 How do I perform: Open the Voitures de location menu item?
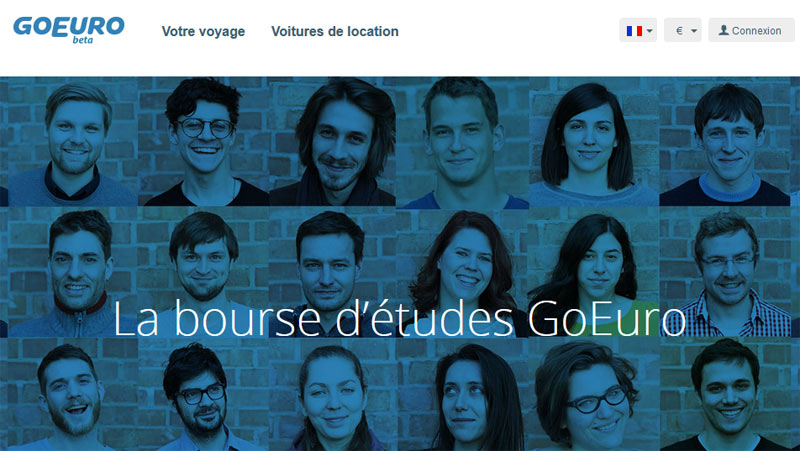335,31
